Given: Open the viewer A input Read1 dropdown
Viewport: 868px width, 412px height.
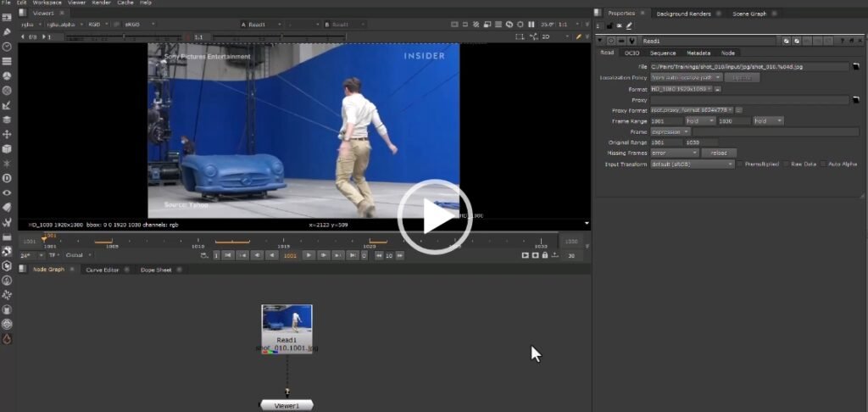Looking at the screenshot, I should (x=262, y=25).
